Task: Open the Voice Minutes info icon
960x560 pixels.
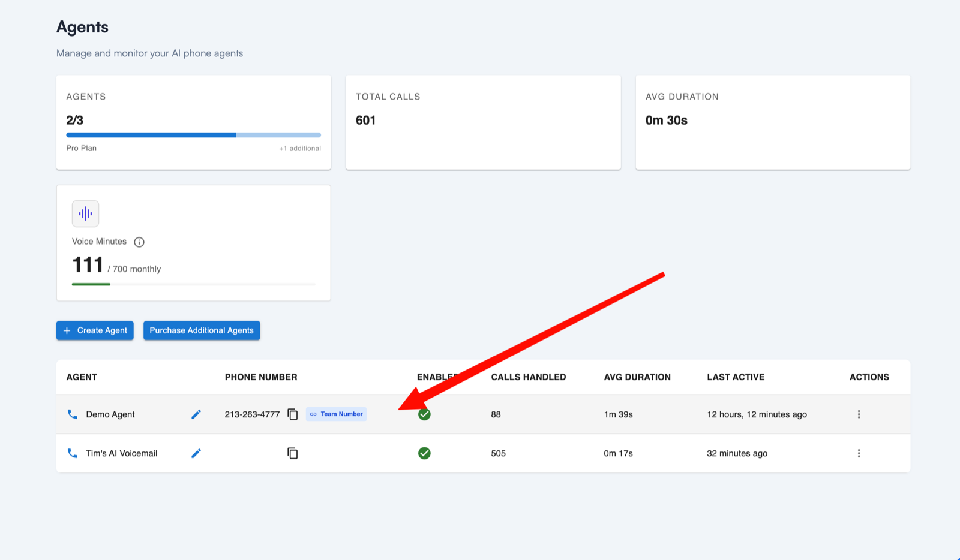Action: pos(139,242)
